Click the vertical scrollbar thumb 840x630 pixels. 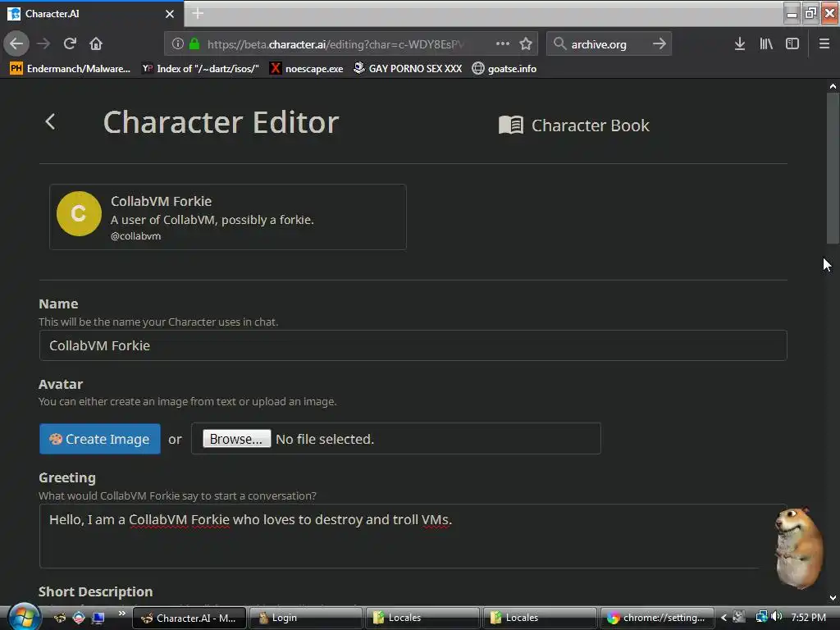point(833,169)
